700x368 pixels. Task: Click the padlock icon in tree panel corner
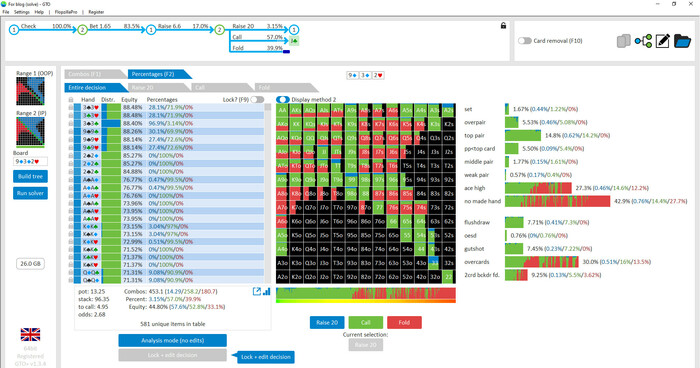coord(503,26)
